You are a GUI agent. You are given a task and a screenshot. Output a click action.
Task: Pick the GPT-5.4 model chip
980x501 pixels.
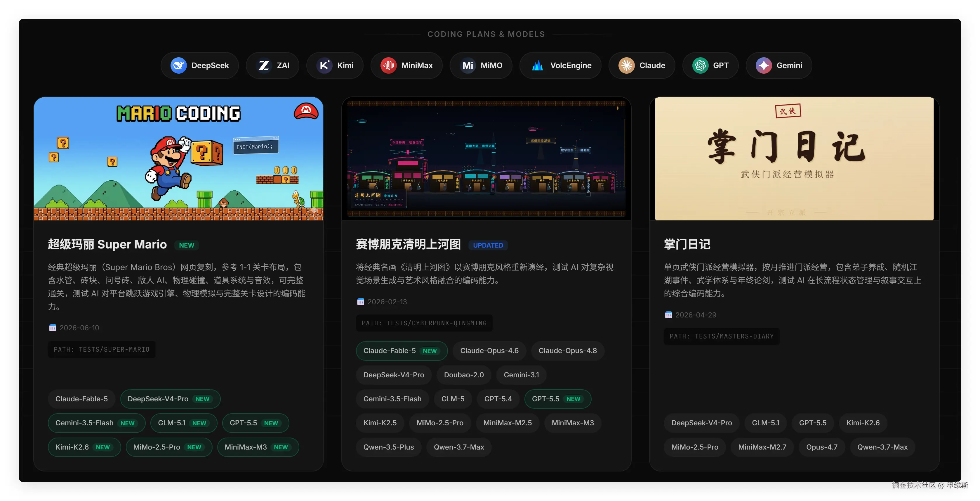pyautogui.click(x=498, y=399)
